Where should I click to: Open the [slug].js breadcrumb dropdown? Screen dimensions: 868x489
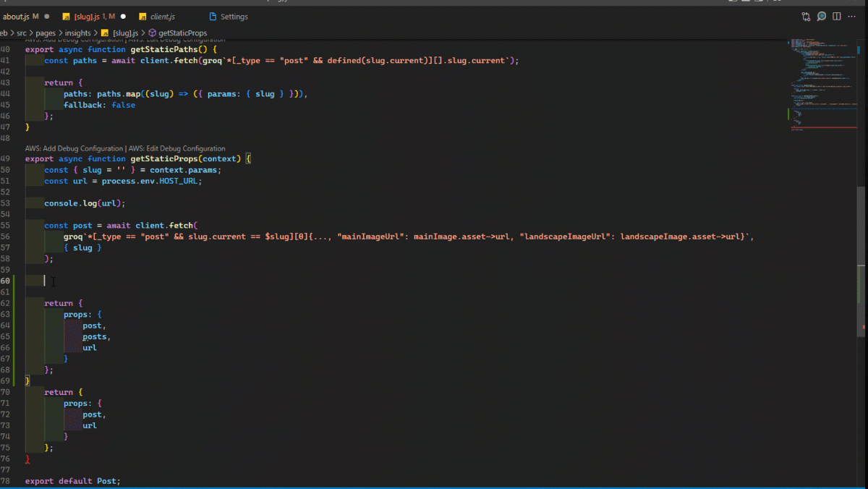point(126,33)
